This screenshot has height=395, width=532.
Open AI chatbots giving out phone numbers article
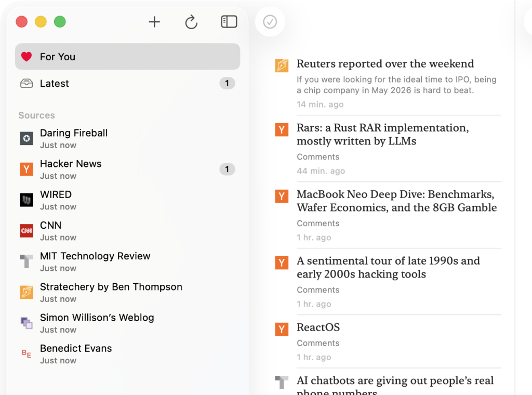(395, 385)
